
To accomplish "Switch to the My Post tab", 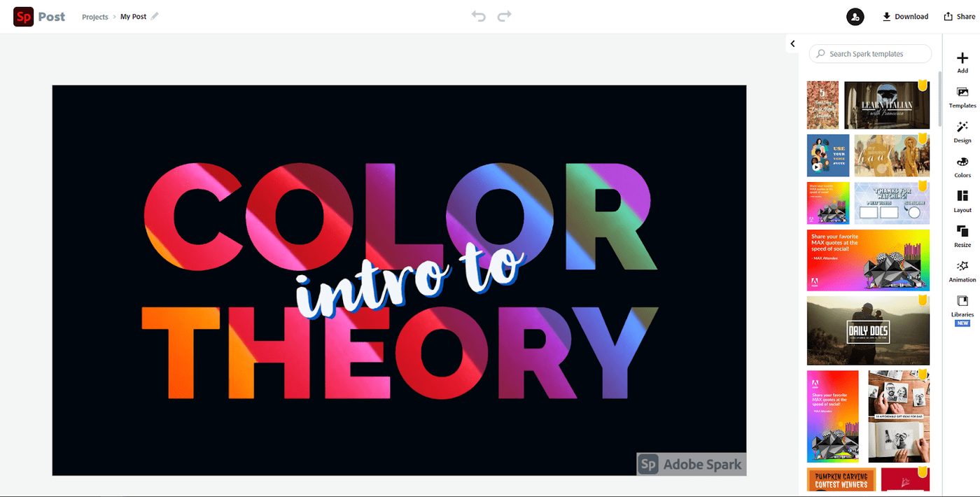I will pyautogui.click(x=133, y=16).
